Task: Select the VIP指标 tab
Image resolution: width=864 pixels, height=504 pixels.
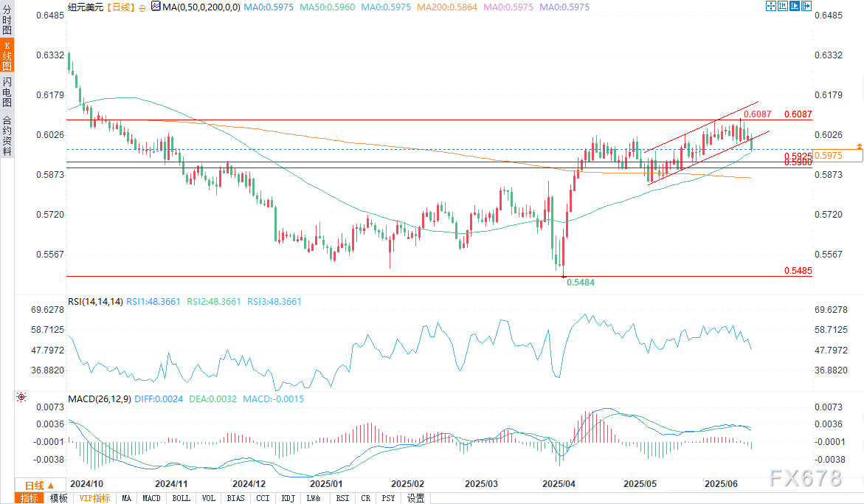Action: point(95,498)
